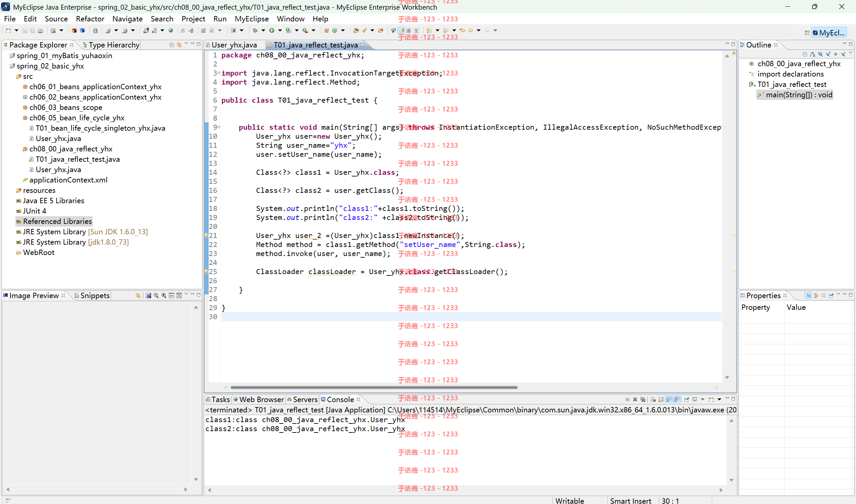
Task: Click the editor vertical scrollbar down arrow
Action: pos(727,378)
